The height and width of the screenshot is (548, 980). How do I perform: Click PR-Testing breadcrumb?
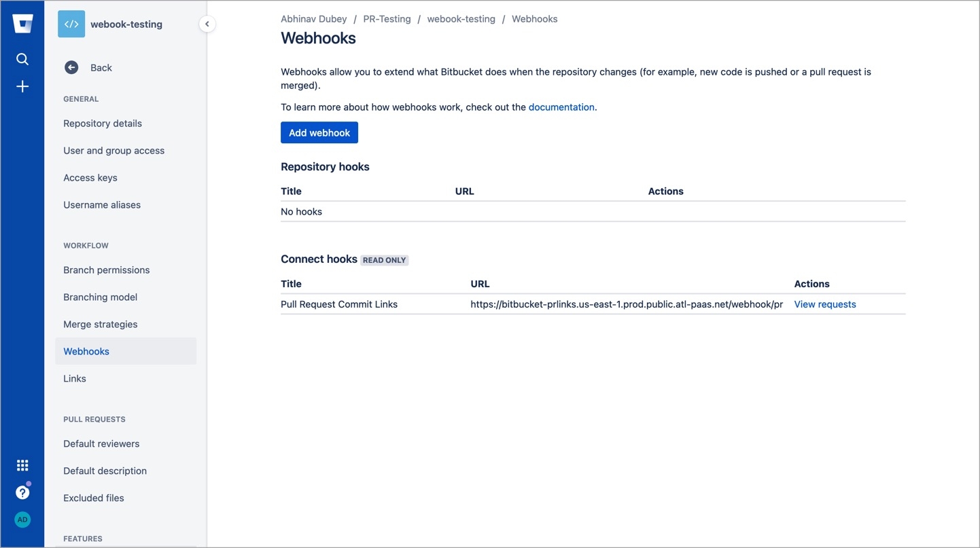click(387, 19)
